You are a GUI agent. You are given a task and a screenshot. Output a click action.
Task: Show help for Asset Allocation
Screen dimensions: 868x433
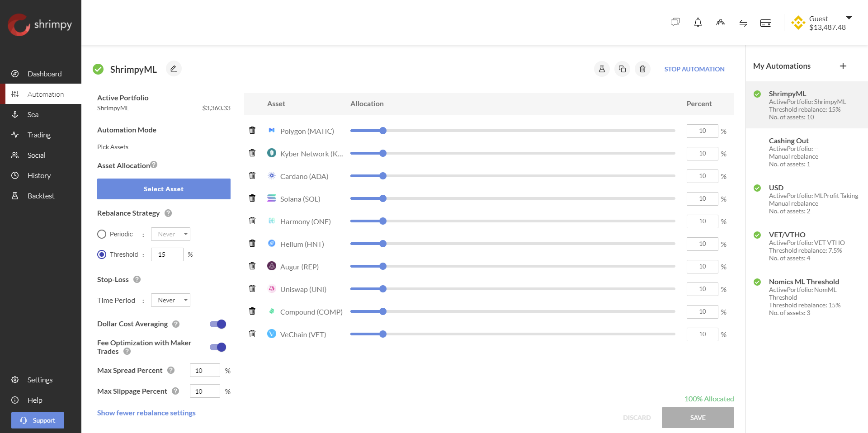point(154,165)
